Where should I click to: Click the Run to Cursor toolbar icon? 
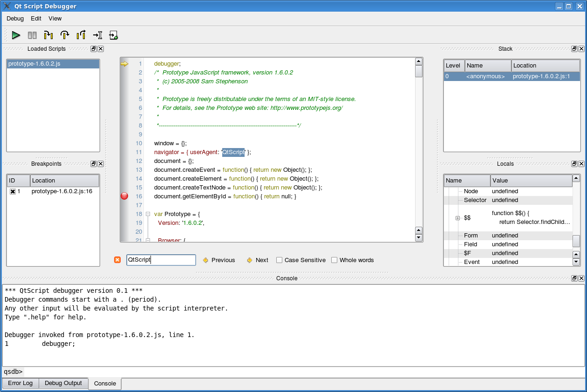[97, 35]
